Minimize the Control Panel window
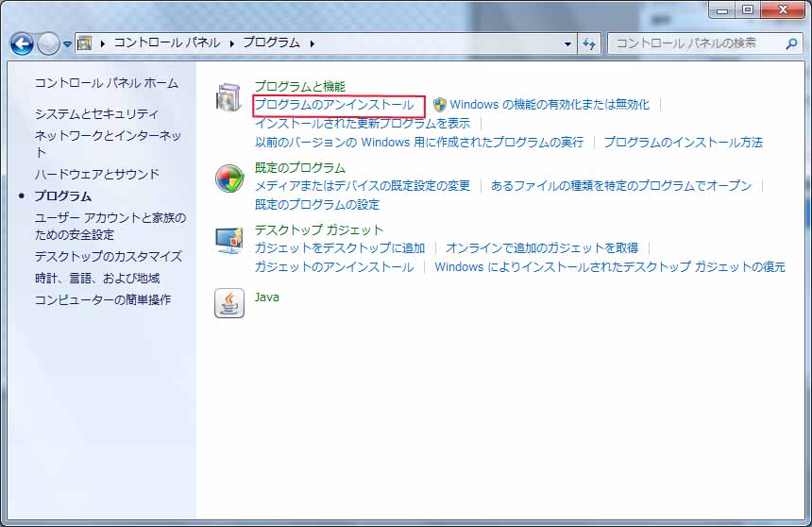812x527 pixels. click(722, 9)
